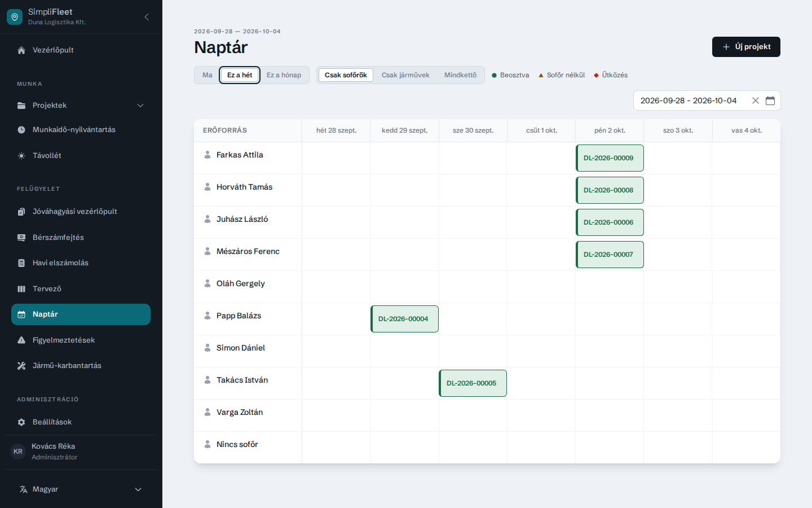Open the Magyar language dropdown
This screenshot has width=812, height=508.
[81, 489]
